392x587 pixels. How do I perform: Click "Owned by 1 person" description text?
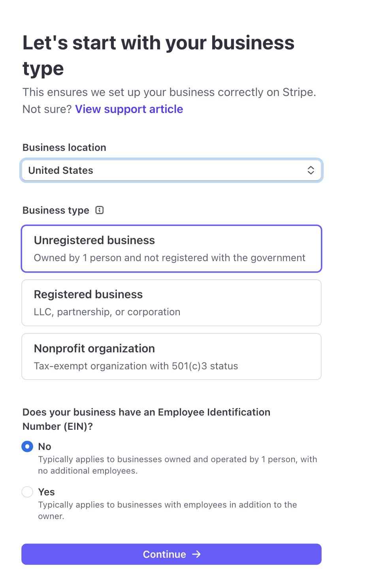[170, 258]
